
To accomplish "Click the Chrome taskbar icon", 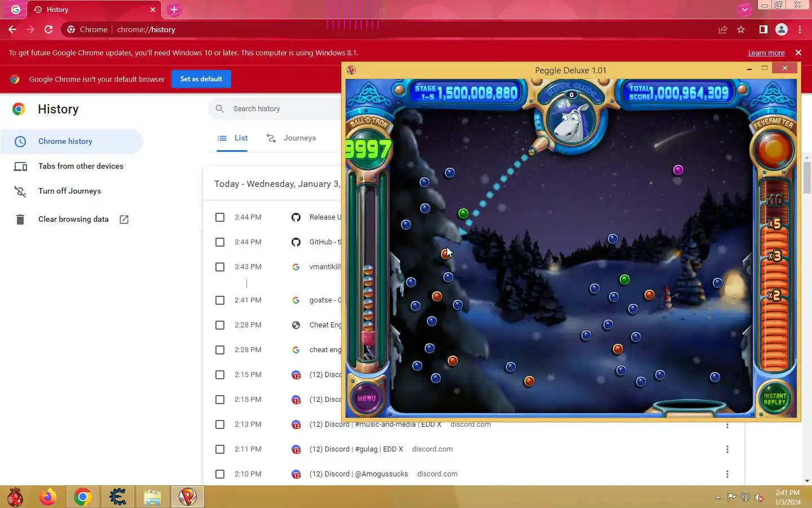I will click(x=82, y=497).
